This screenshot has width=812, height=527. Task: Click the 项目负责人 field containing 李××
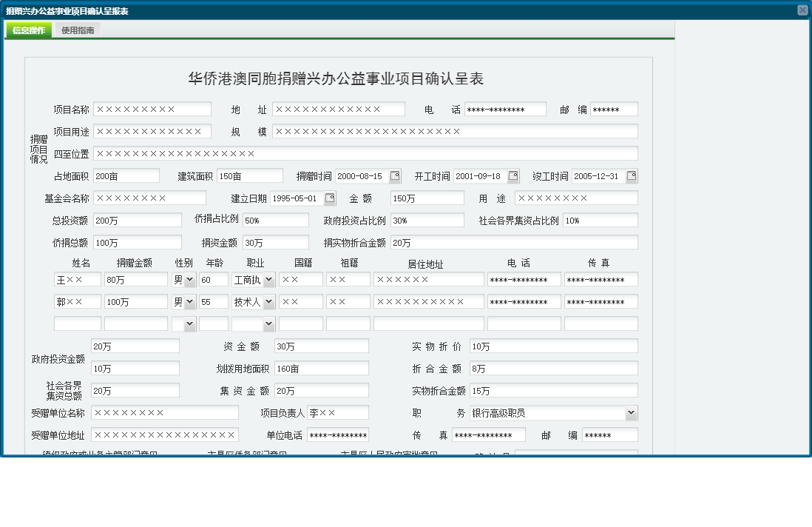[337, 413]
